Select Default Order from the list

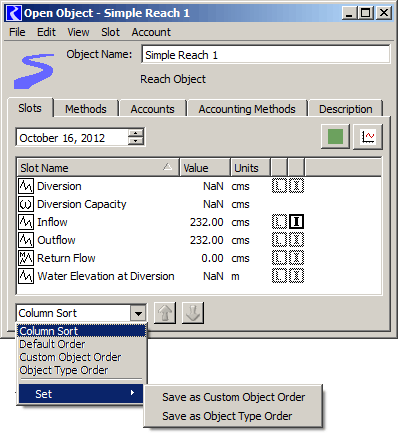tap(52, 344)
